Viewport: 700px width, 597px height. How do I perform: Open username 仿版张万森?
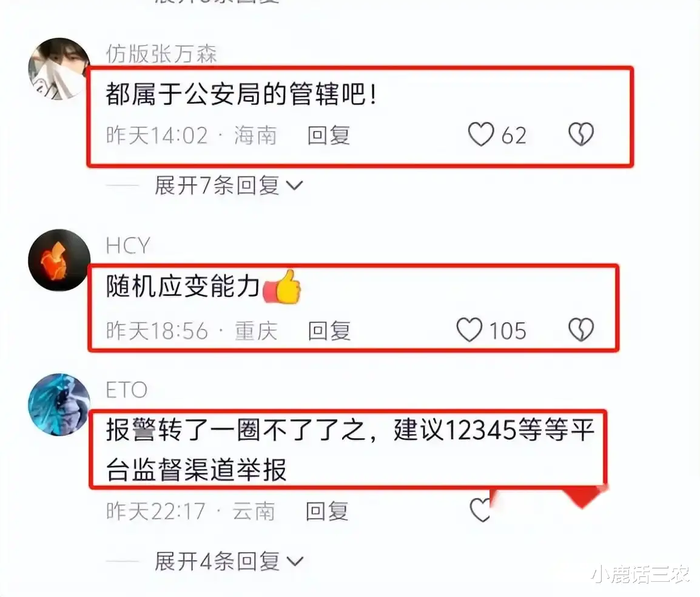click(x=161, y=55)
